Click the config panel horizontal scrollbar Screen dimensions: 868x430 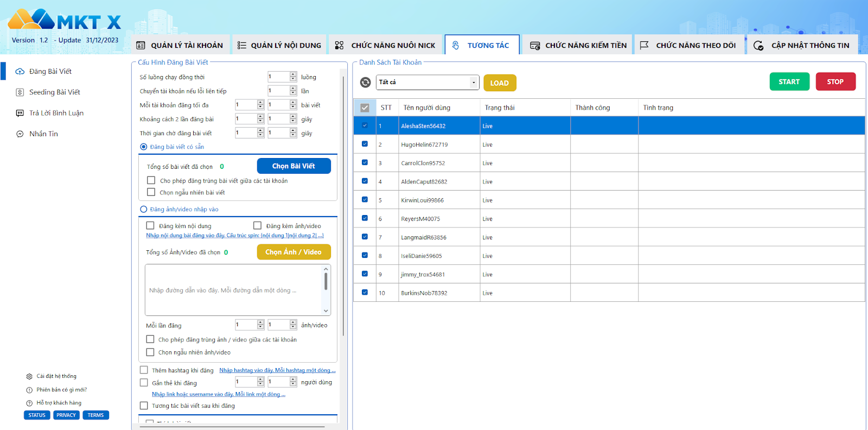[233, 427]
